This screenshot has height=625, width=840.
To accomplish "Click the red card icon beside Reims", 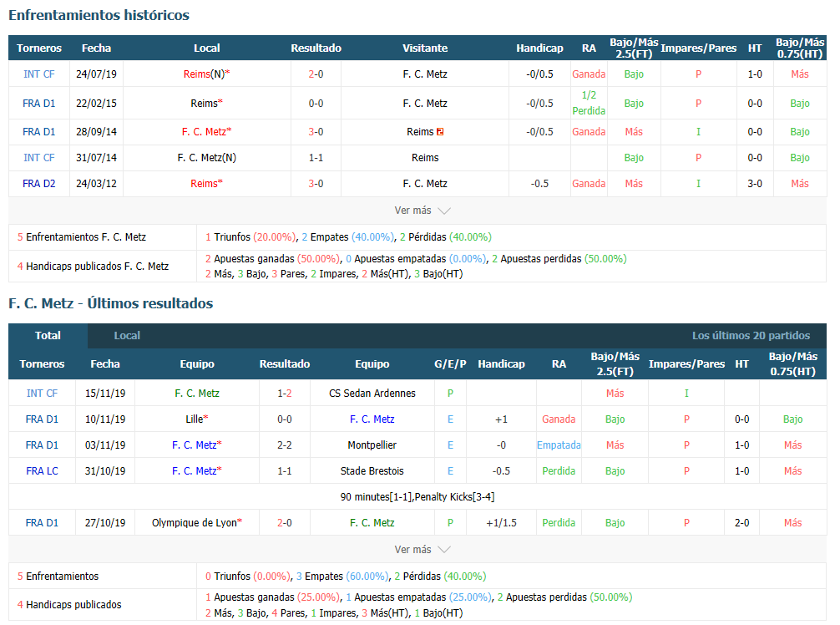I will pos(440,132).
